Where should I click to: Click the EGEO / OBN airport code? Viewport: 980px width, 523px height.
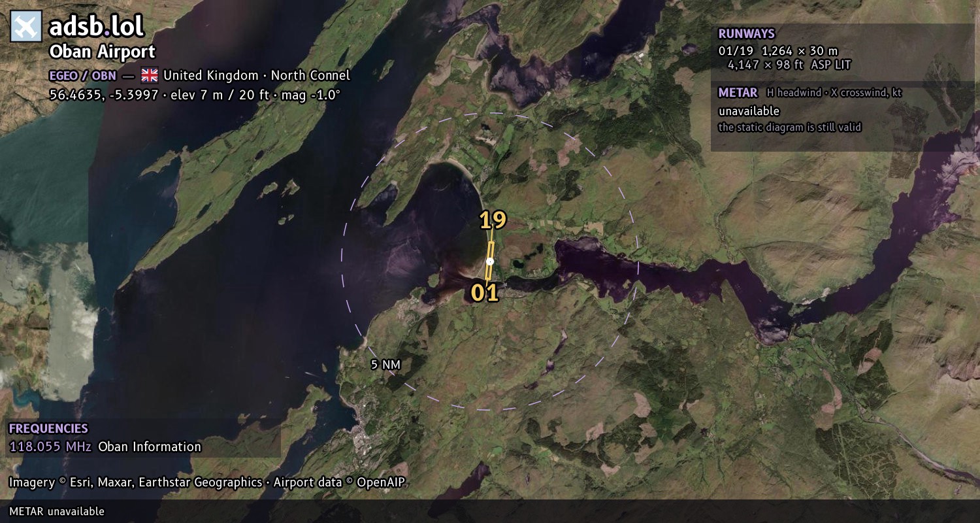pos(83,75)
